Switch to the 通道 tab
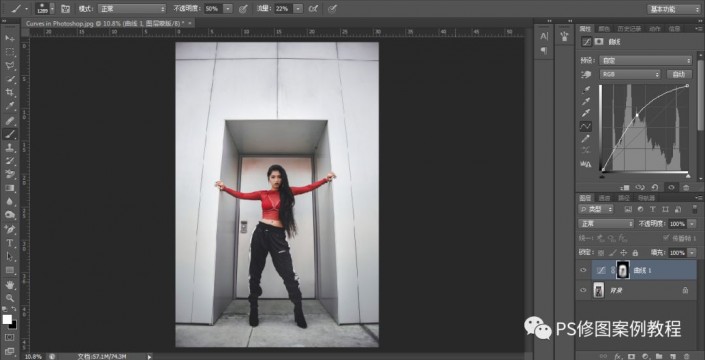Image resolution: width=705 pixels, height=360 pixels. pyautogui.click(x=605, y=198)
